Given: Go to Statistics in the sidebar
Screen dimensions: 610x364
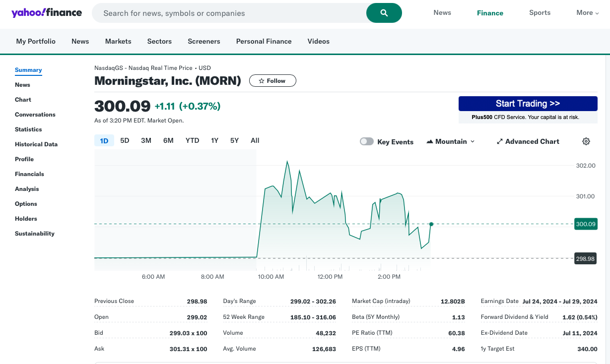Looking at the screenshot, I should click(28, 129).
